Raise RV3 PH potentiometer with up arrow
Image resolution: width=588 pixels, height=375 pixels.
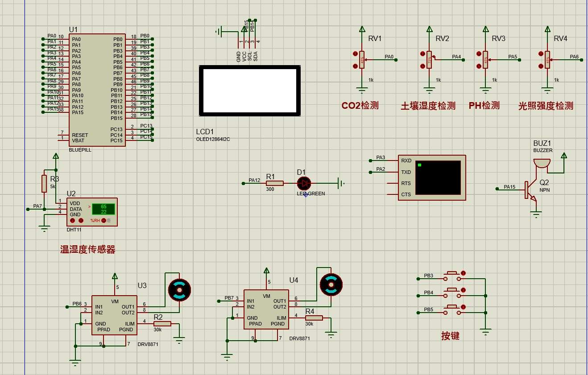point(479,54)
